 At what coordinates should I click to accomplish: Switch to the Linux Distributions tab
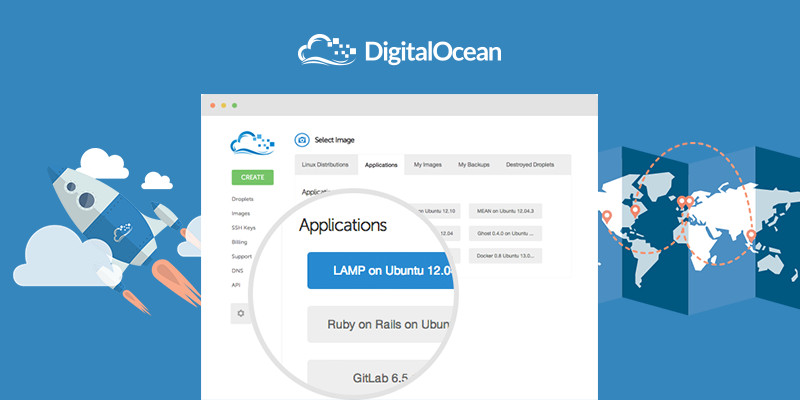pyautogui.click(x=326, y=165)
